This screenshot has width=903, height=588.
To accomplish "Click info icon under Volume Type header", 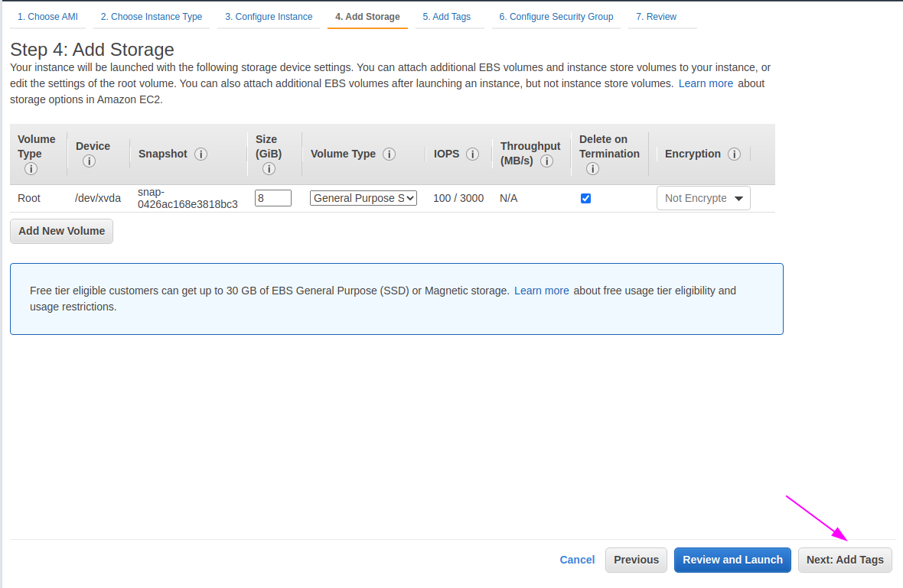I will [31, 169].
